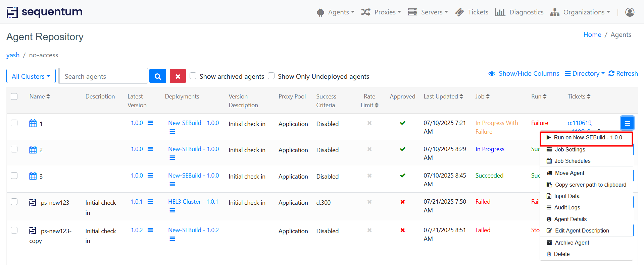
Task: Choose Archive Agent from the context menu
Action: point(572,243)
